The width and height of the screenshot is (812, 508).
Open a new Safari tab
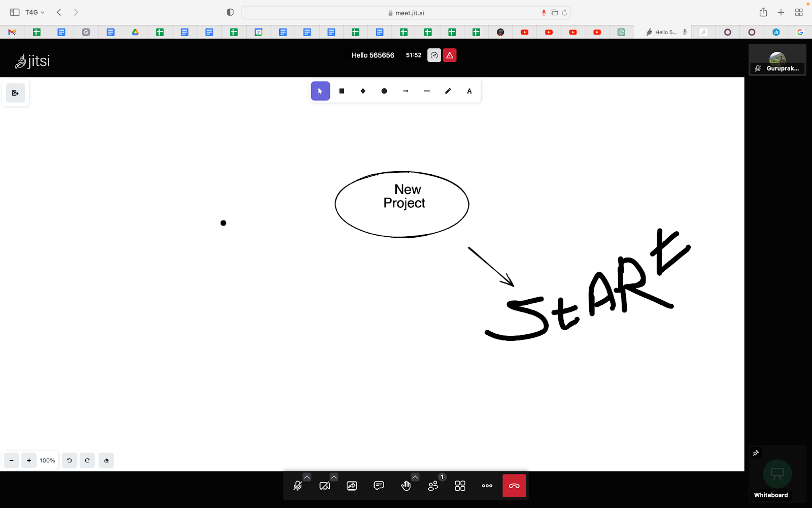pyautogui.click(x=781, y=12)
